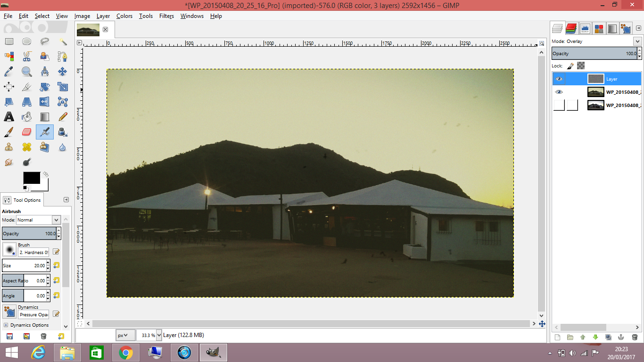The image size is (644, 362).
Task: Select the Zoom magnifier tool
Action: click(x=27, y=72)
